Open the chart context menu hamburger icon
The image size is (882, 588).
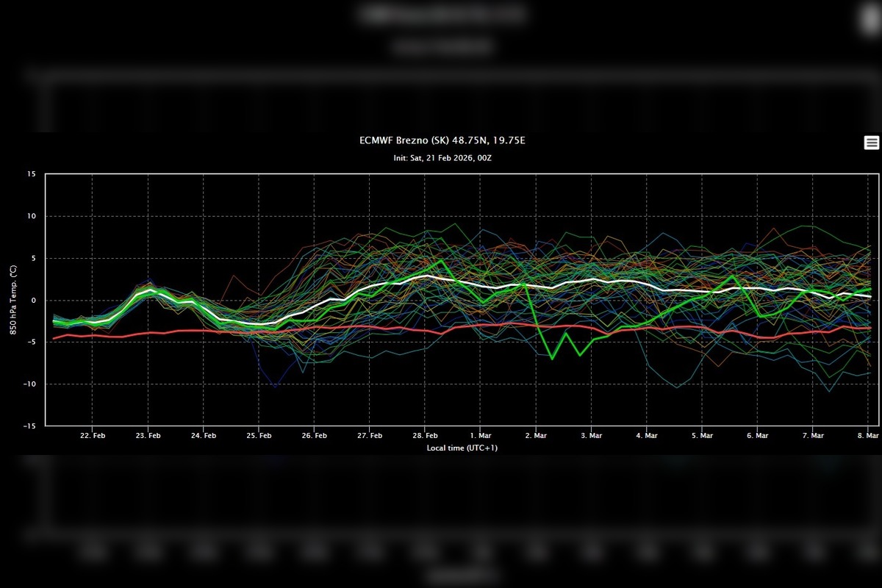coord(871,143)
